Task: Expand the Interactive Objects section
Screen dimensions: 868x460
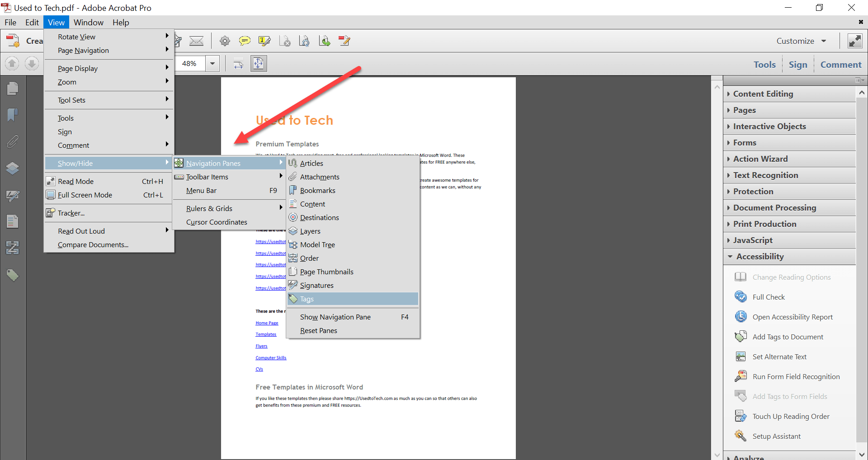Action: 790,126
